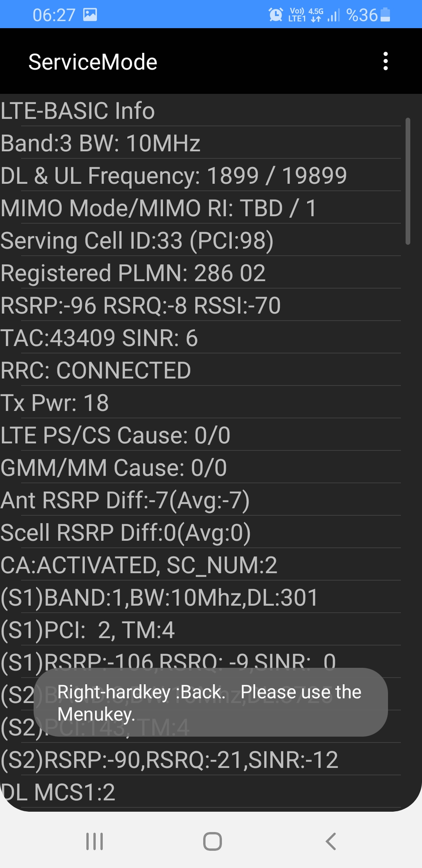Tap the home navigation button
422x868 pixels.
pyautogui.click(x=213, y=841)
